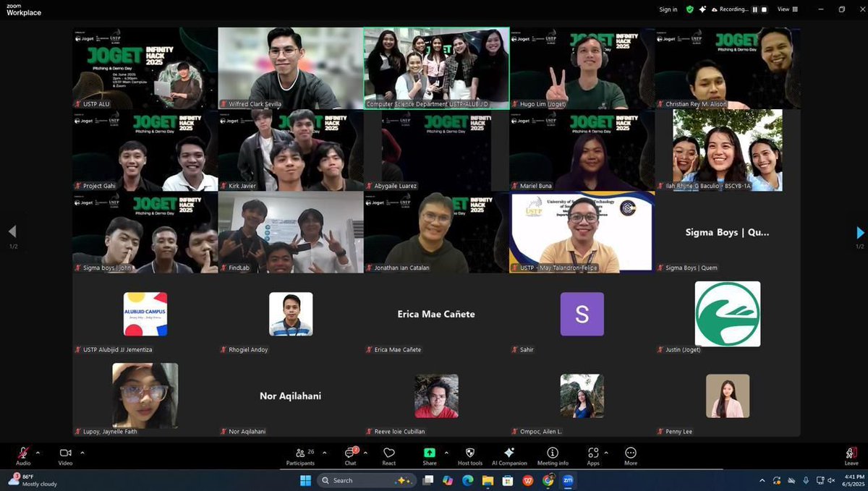Select Kirk Javier video tile
The width and height of the screenshot is (868, 491).
click(x=291, y=150)
